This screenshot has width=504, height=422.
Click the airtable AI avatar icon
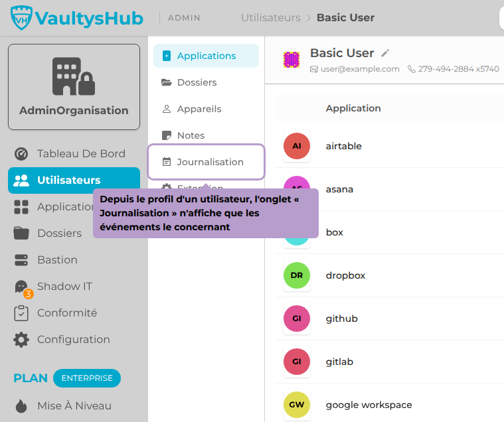(297, 146)
